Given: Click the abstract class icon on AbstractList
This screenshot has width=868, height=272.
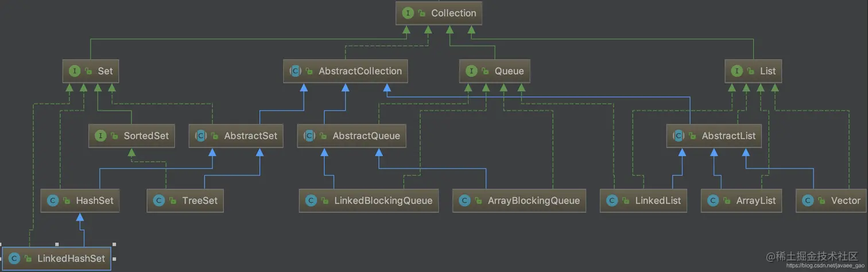Looking at the screenshot, I should coord(679,136).
